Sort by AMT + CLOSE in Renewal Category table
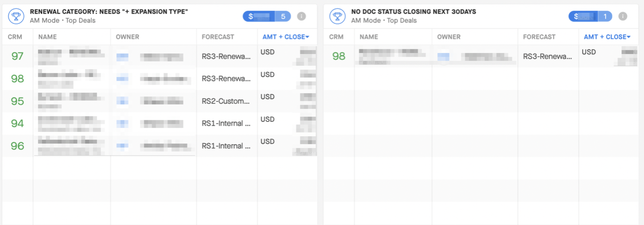The height and width of the screenshot is (225, 644). coord(286,37)
